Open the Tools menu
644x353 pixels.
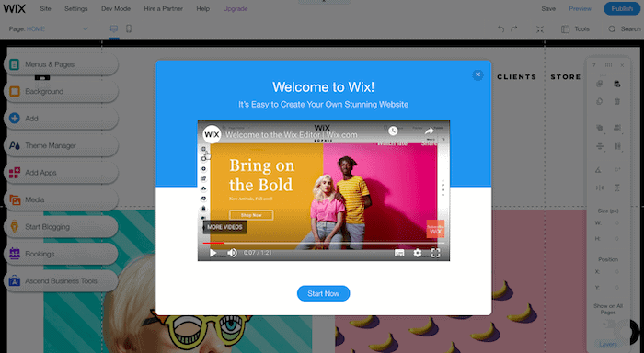(575, 28)
